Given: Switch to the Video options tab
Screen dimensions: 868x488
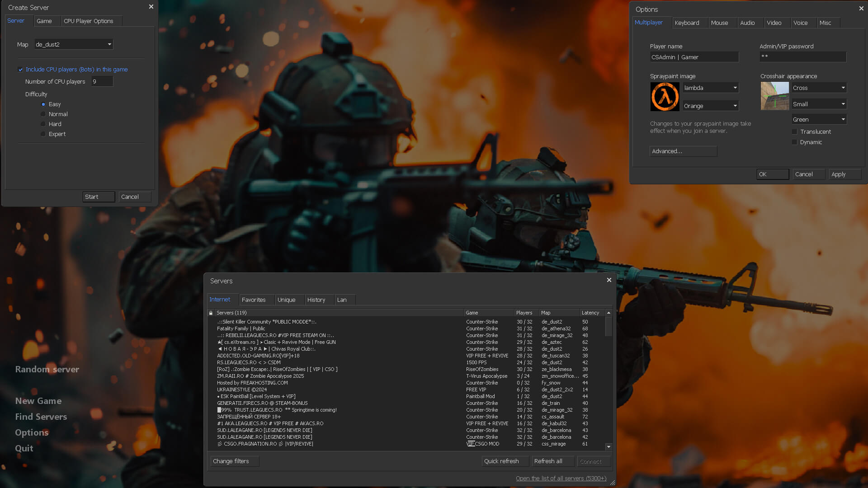Looking at the screenshot, I should tap(778, 23).
